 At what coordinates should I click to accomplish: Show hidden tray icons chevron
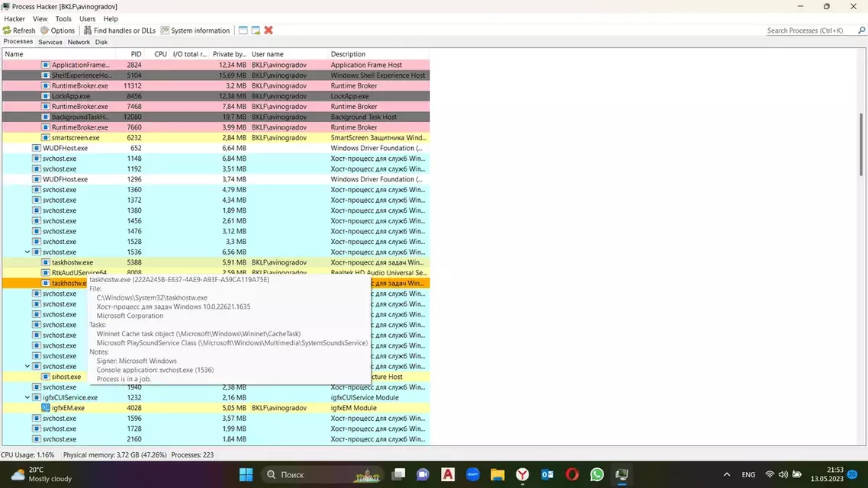click(727, 475)
